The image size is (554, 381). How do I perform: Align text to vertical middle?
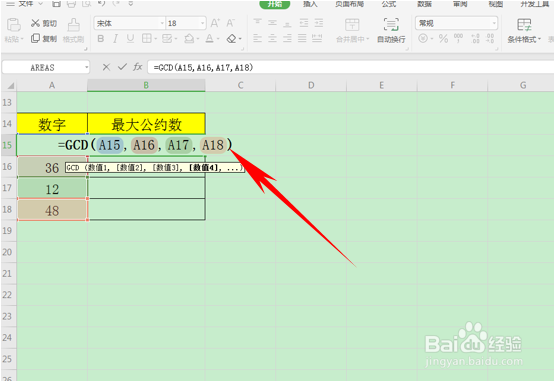tap(272, 23)
